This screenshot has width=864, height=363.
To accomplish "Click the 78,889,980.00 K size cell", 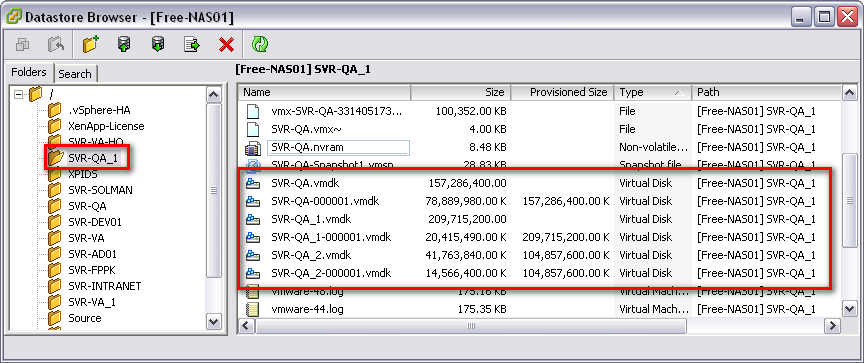I will coord(466,201).
